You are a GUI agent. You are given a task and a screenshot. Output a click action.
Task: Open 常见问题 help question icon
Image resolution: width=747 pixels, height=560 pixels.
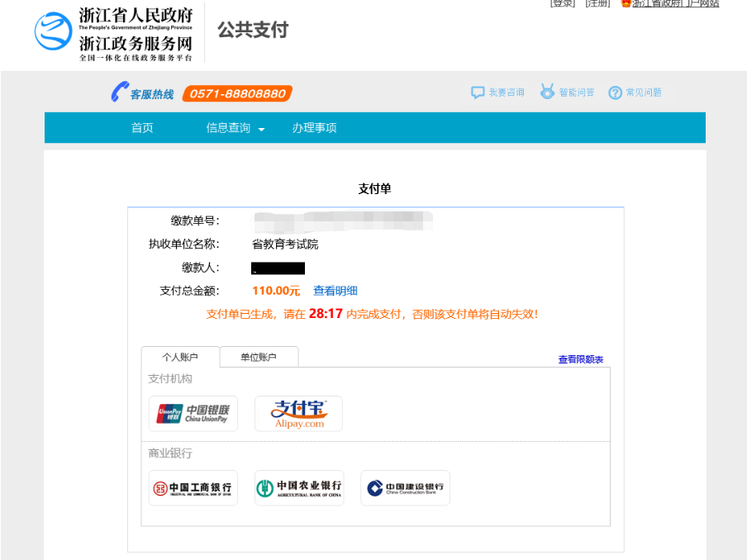tap(615, 93)
